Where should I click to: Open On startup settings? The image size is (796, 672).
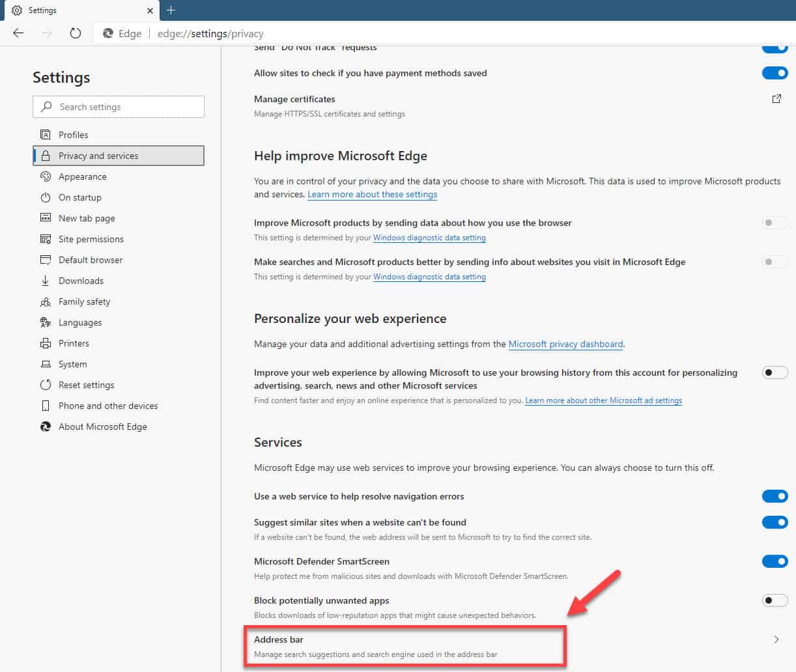tap(119, 197)
